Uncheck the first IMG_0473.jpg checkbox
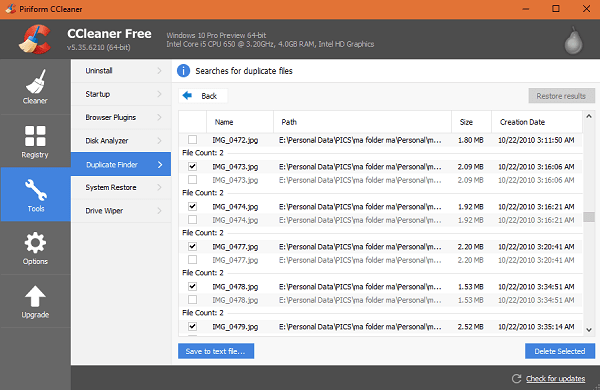The width and height of the screenshot is (600, 390). click(x=192, y=166)
